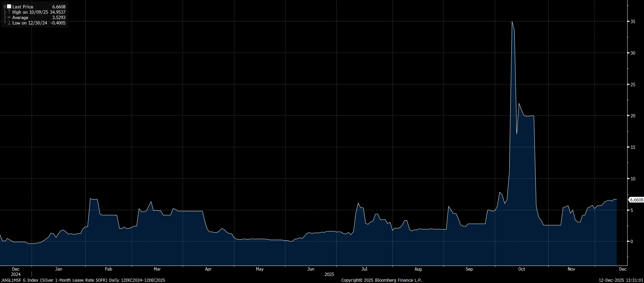Click the Low marker icon in legend
Image resolution: width=644 pixels, height=283 pixels.
(9, 23)
